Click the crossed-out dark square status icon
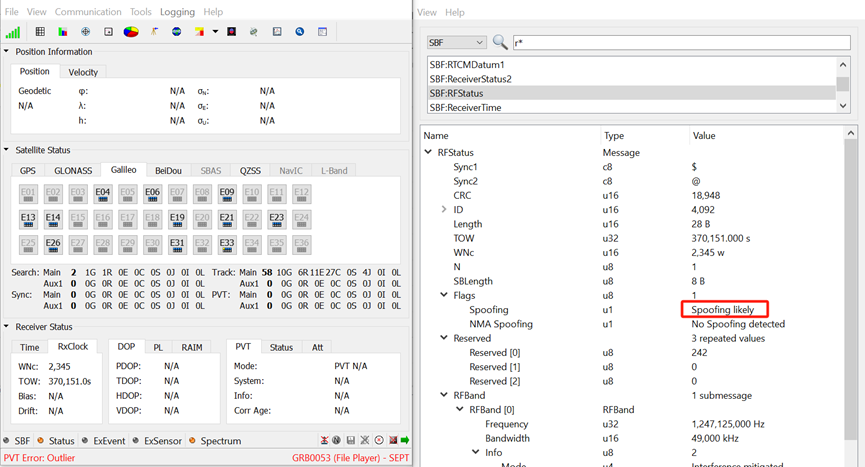 coord(393,440)
